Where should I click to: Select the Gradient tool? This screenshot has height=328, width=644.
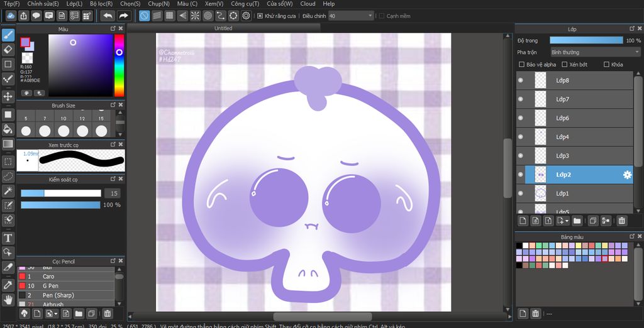coord(8,144)
